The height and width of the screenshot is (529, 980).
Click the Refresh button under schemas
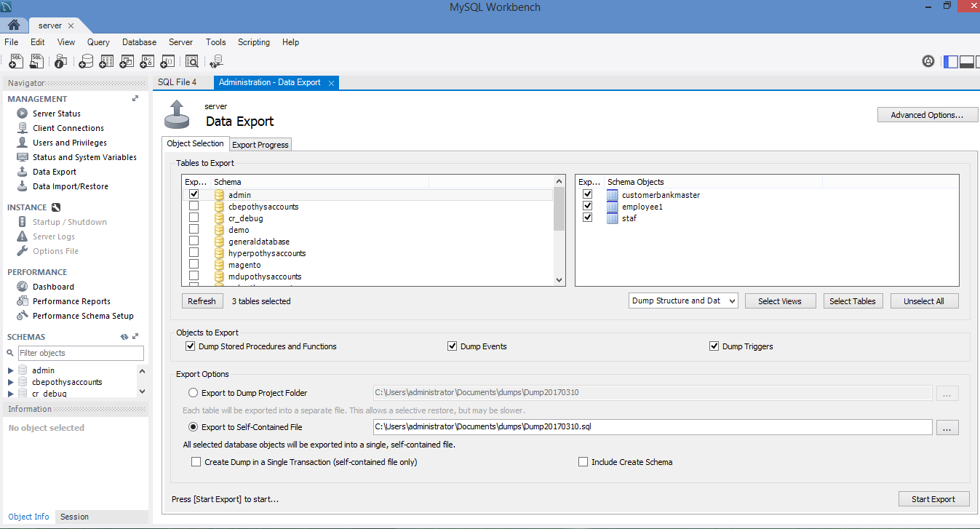pyautogui.click(x=202, y=301)
